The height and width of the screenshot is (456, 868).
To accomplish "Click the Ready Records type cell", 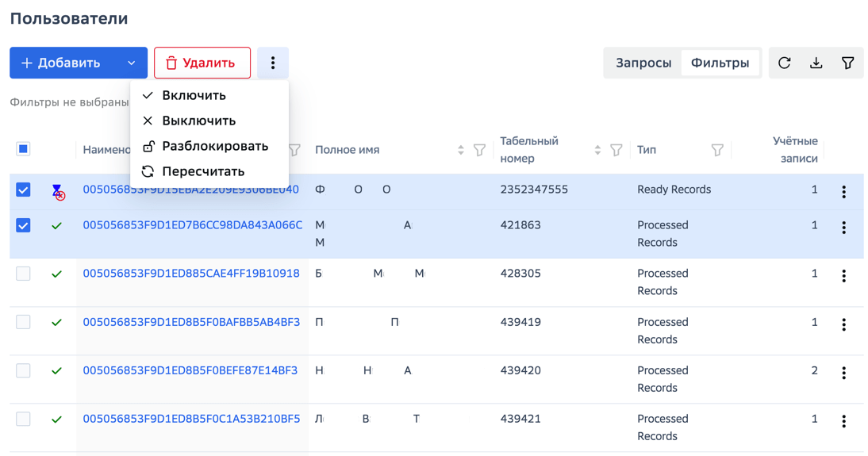I will tap(674, 190).
